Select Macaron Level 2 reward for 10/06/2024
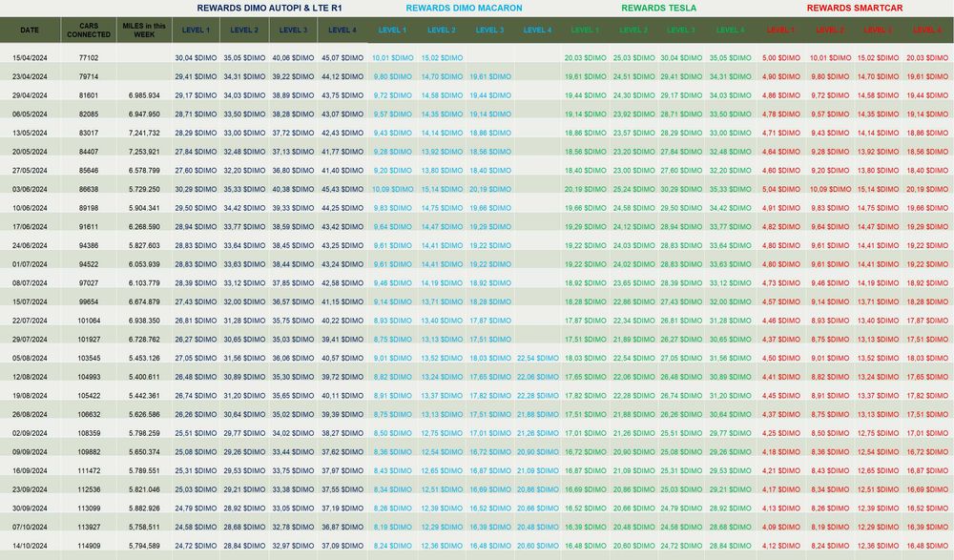This screenshot has height=560, width=954. pyautogui.click(x=442, y=208)
